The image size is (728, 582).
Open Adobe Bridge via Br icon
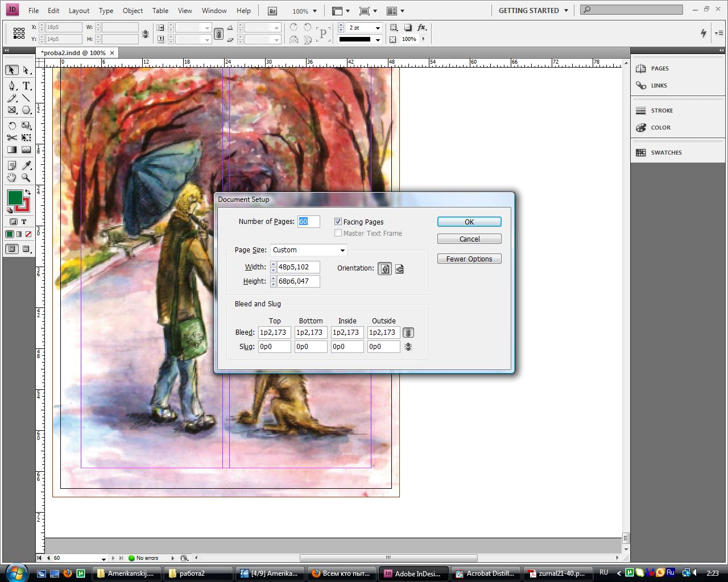[272, 11]
